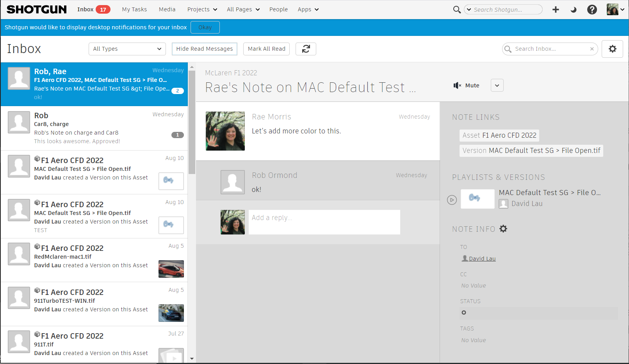Click Hide Read Messages button
This screenshot has height=364, width=629.
[x=205, y=49]
